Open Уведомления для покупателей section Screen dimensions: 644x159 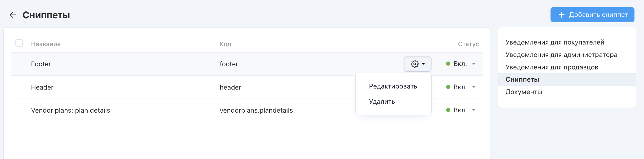[x=555, y=42]
